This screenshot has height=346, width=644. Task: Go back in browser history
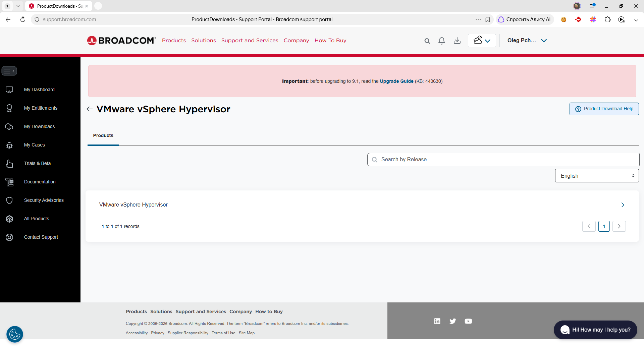pos(8,19)
